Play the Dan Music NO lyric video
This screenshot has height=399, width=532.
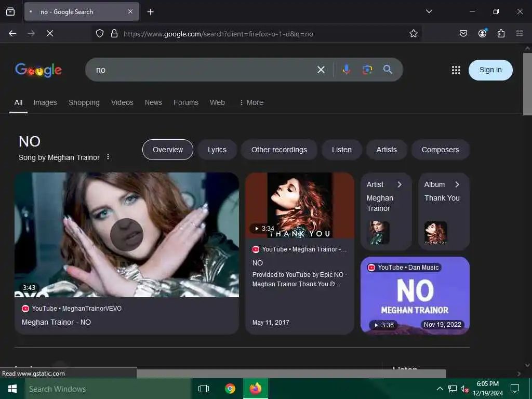(415, 296)
